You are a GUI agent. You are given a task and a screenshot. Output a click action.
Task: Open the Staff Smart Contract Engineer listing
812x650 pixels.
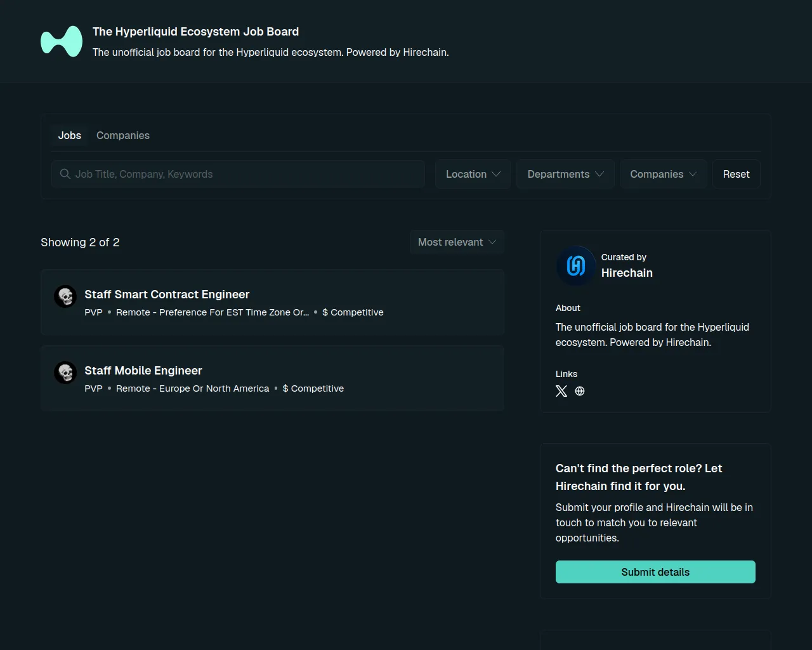(167, 295)
